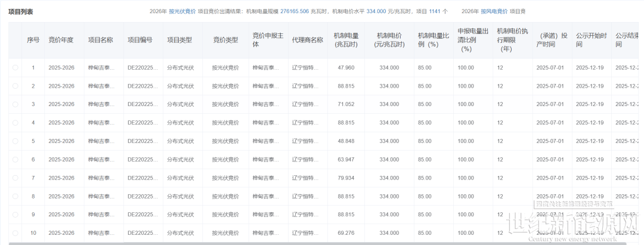Click the 276165.506 mechanism capacity value
This screenshot has height=245, width=644.
click(x=290, y=11)
